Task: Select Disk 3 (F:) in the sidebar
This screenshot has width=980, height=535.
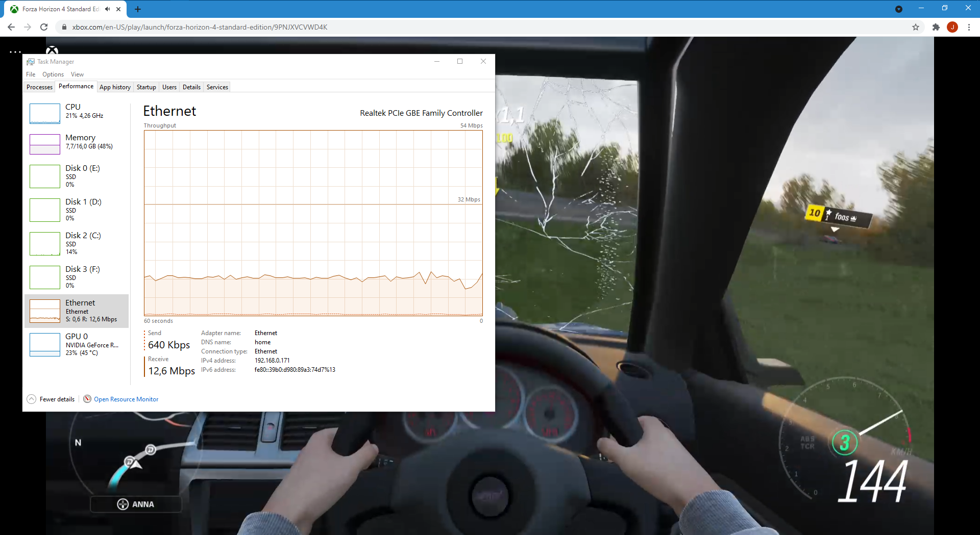Action: [77, 277]
